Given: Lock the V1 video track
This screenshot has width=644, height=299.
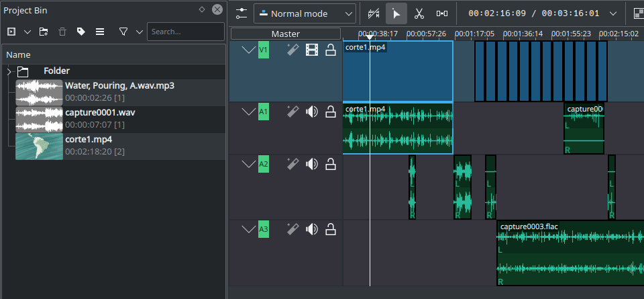Looking at the screenshot, I should tap(330, 50).
